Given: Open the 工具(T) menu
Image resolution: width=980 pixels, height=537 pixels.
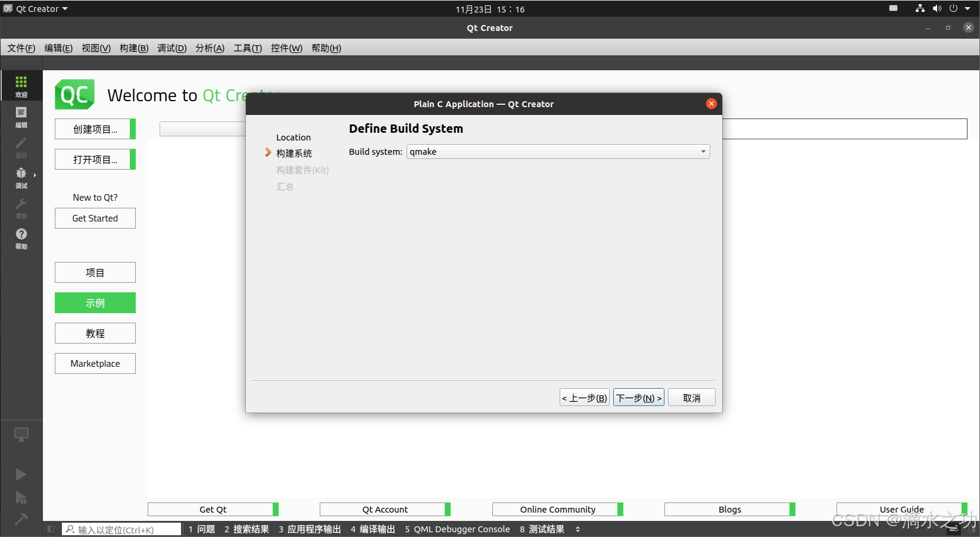Looking at the screenshot, I should point(248,48).
